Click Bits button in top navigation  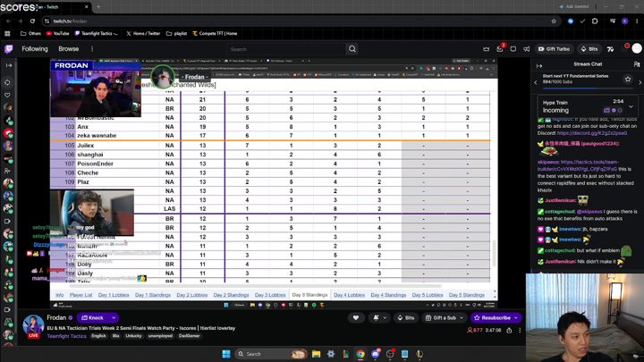tap(589, 49)
